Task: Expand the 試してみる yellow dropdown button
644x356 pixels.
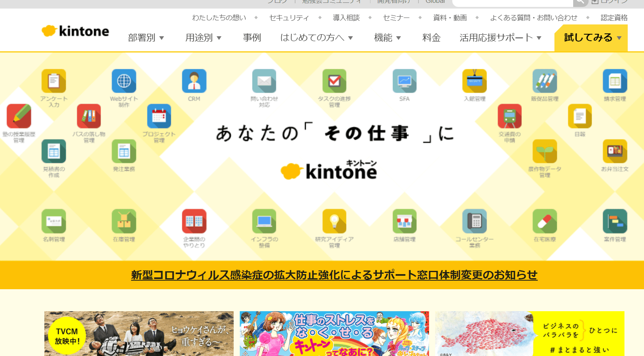Action: point(591,38)
